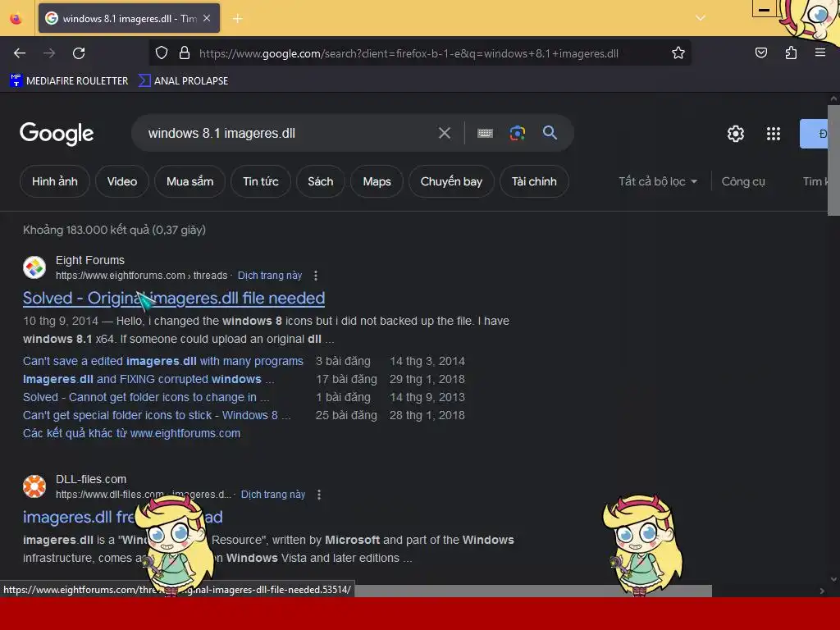Go back to the previous page
Viewport: 840px width, 630px height.
click(x=20, y=53)
